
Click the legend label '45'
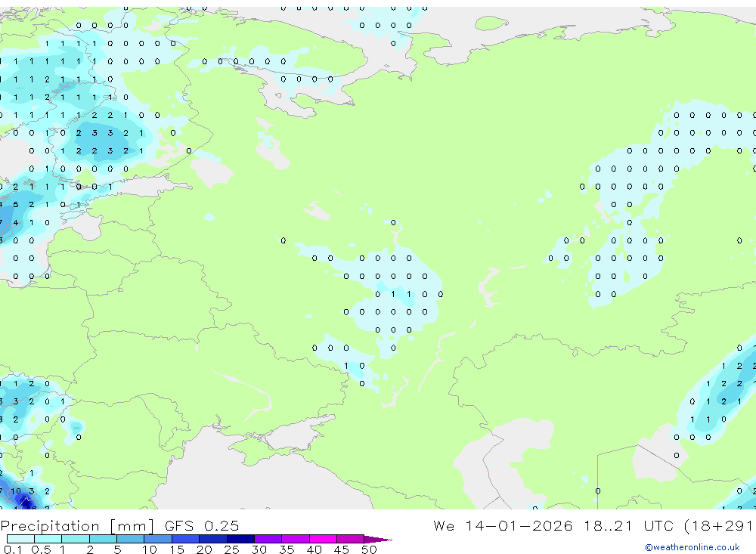pyautogui.click(x=342, y=549)
